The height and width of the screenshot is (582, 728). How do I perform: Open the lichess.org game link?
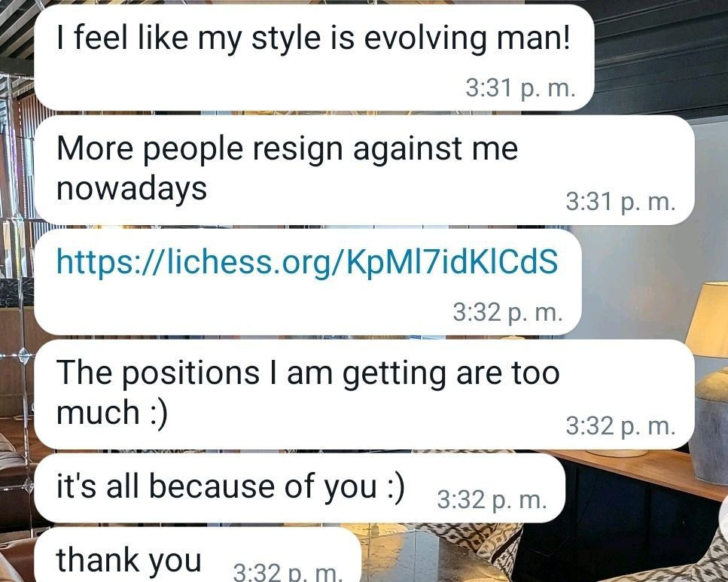(307, 261)
